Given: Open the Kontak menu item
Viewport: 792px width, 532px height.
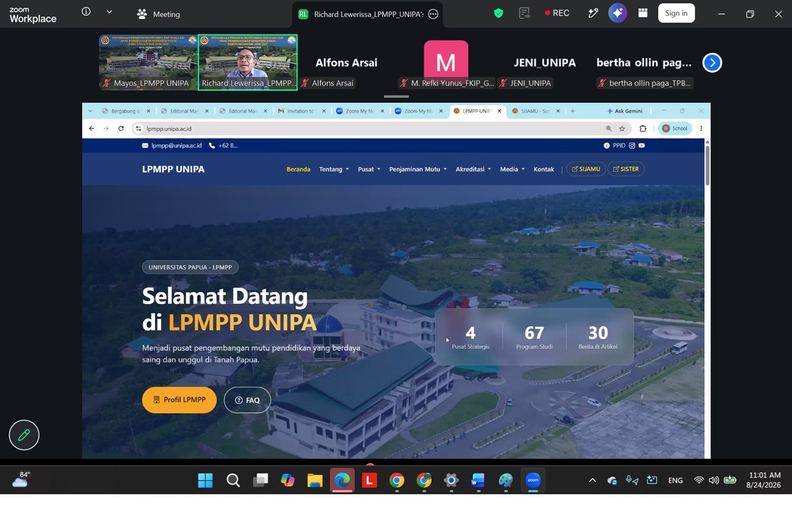Looking at the screenshot, I should [543, 169].
